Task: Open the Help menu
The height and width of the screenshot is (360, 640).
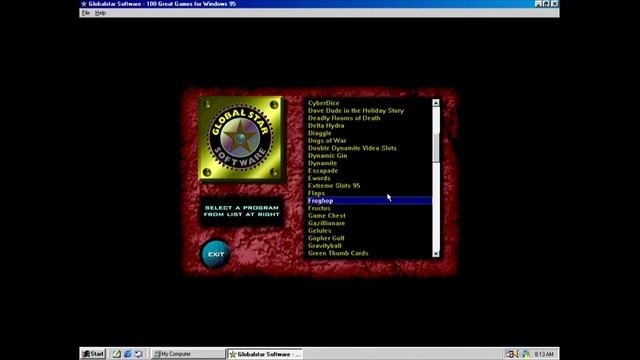Action: pyautogui.click(x=100, y=13)
